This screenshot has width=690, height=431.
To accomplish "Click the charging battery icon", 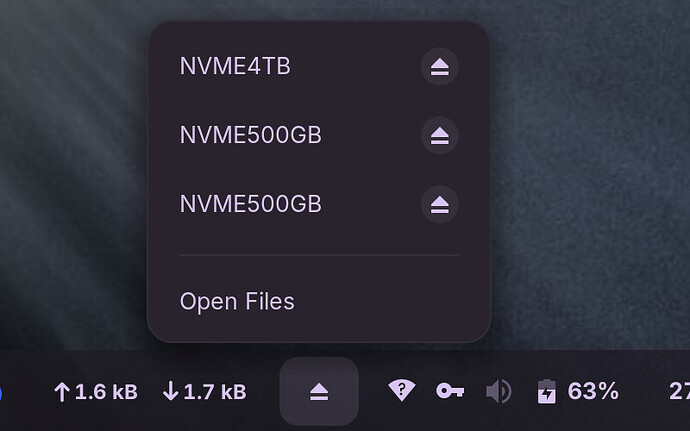I will coord(547,391).
